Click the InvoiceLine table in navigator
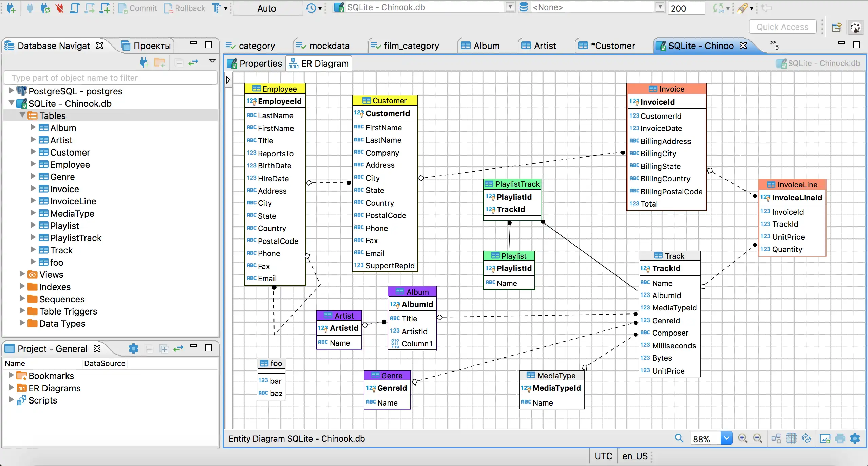868x466 pixels. (74, 201)
